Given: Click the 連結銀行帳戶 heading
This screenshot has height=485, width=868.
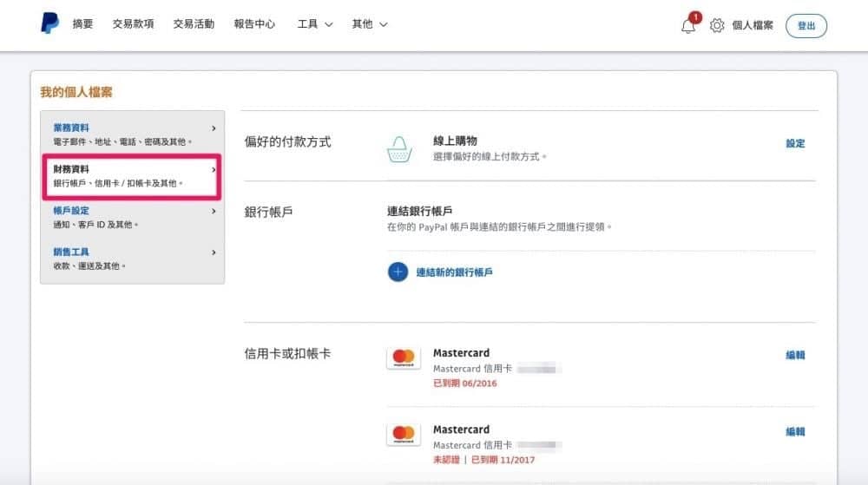Looking at the screenshot, I should point(419,211).
